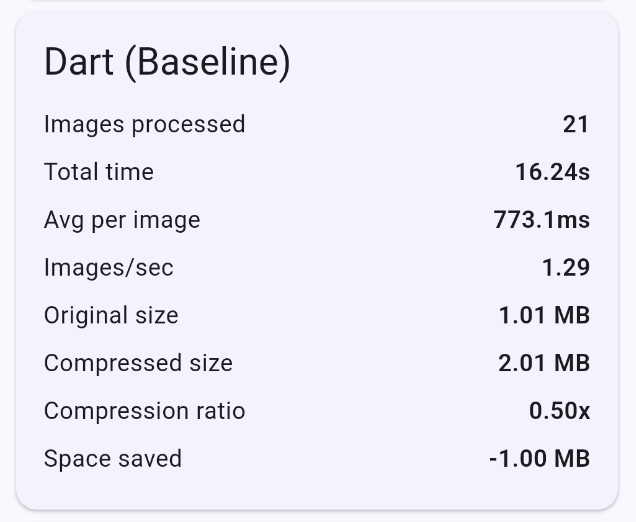Click the 'Original size' label

point(111,316)
